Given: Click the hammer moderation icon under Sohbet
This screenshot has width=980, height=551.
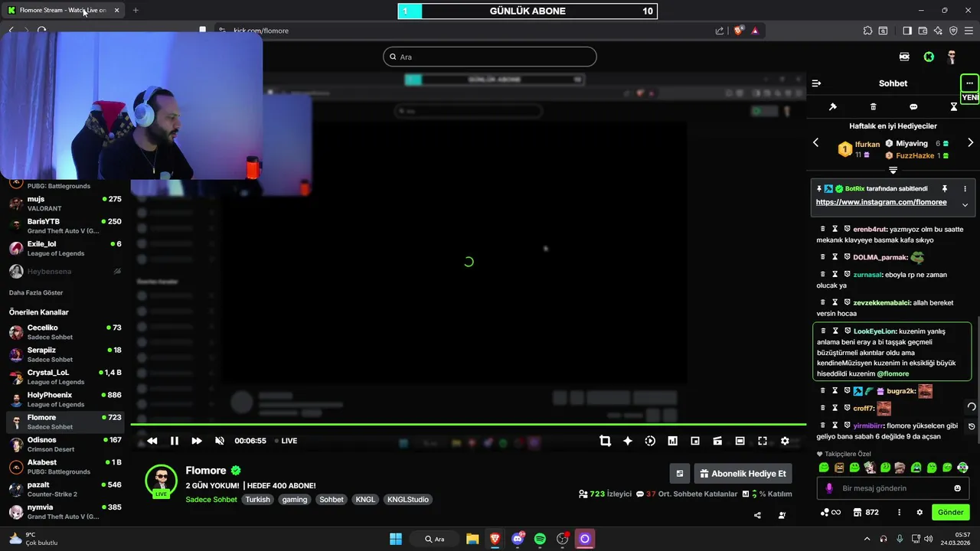Looking at the screenshot, I should point(833,106).
